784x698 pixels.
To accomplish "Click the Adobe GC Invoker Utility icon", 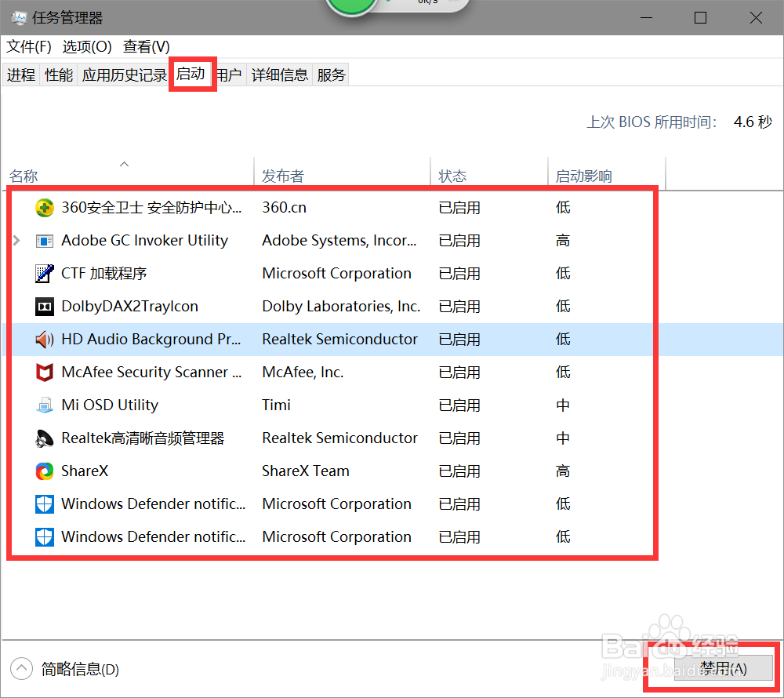I will coord(45,240).
